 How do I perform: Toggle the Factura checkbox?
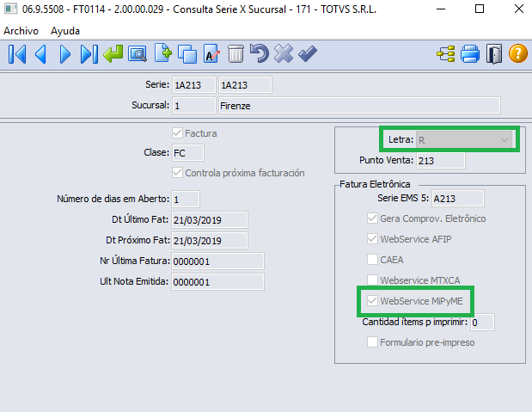177,132
